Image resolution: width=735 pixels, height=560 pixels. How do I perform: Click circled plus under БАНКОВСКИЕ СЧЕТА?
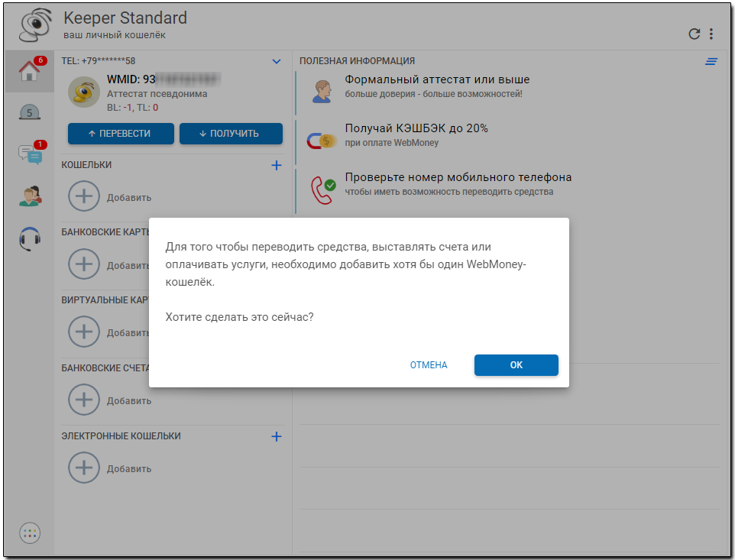[x=84, y=400]
